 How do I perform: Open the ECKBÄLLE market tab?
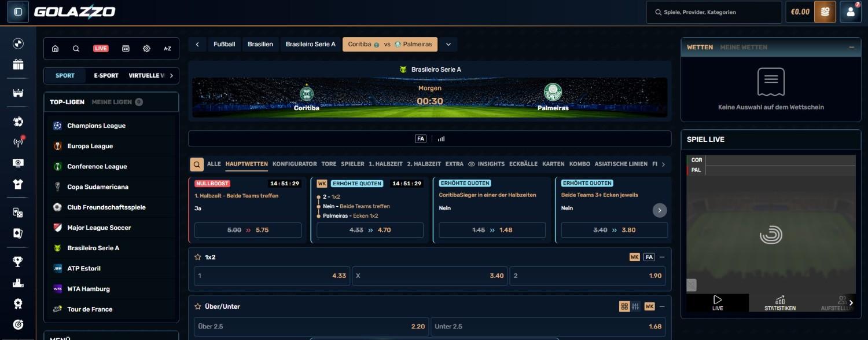click(x=523, y=164)
